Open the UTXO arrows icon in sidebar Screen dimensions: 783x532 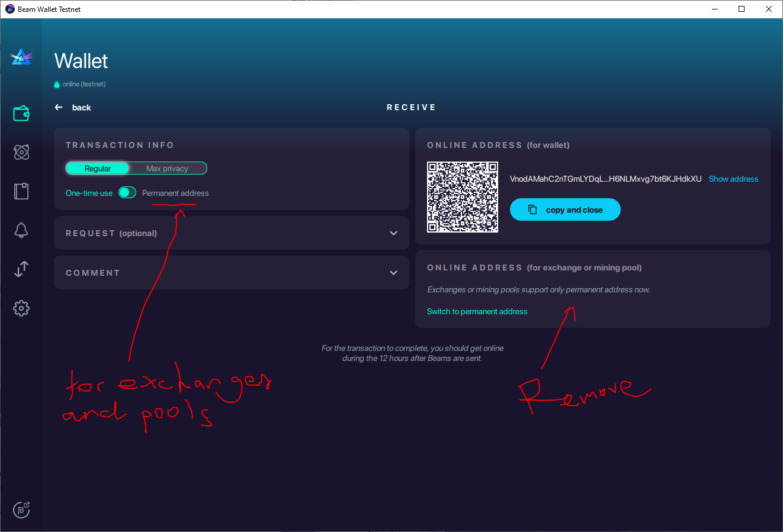[x=21, y=269]
